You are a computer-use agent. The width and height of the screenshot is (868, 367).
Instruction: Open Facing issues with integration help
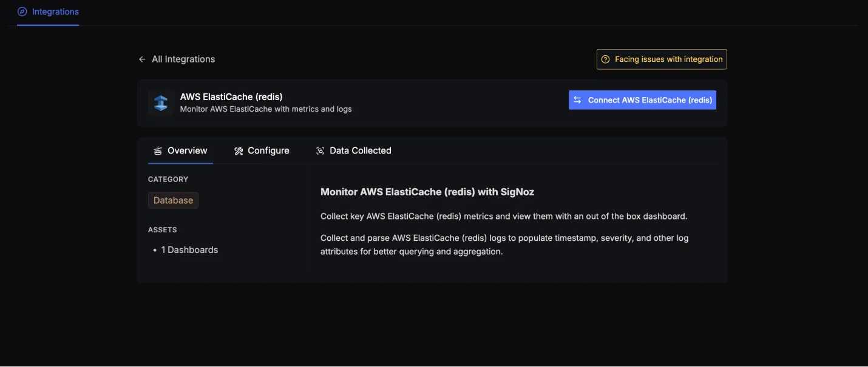tap(662, 59)
